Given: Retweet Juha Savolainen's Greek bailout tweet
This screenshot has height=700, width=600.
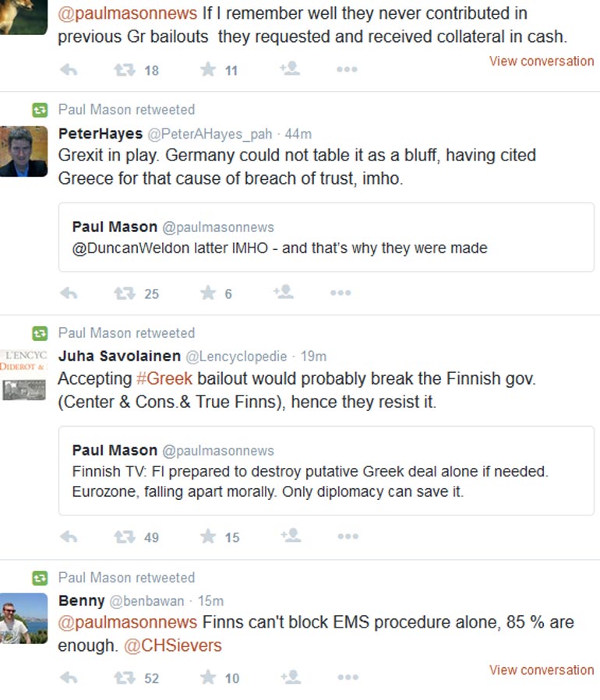Looking at the screenshot, I should tap(124, 536).
